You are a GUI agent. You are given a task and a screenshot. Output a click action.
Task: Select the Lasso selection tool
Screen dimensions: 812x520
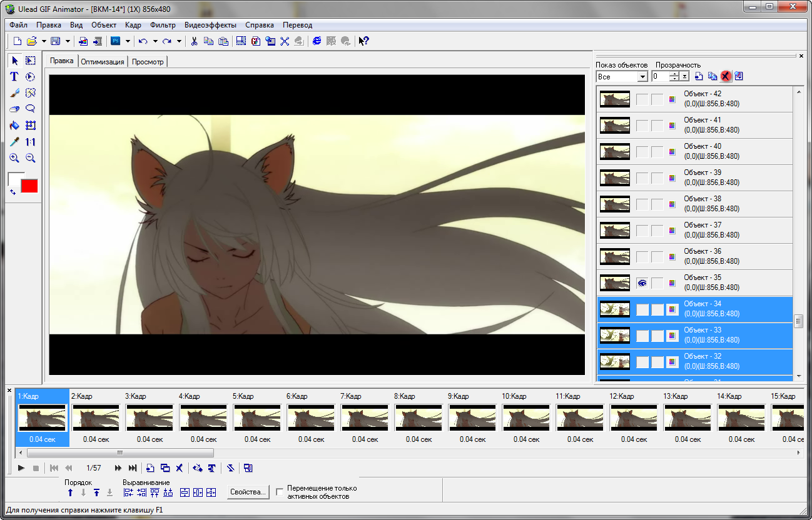click(30, 109)
